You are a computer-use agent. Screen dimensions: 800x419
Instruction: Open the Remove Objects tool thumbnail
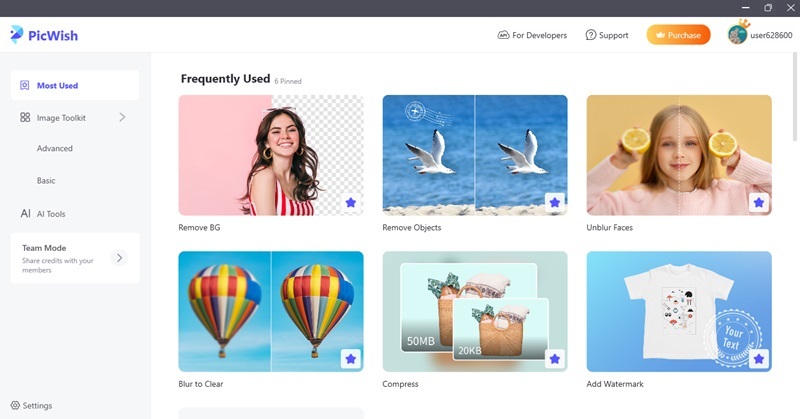(x=475, y=155)
